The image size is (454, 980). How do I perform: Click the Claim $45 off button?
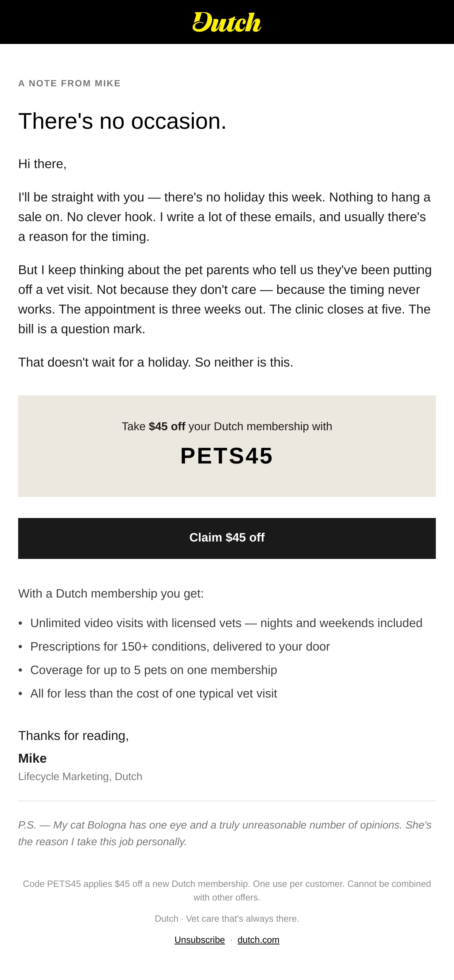pos(227,538)
